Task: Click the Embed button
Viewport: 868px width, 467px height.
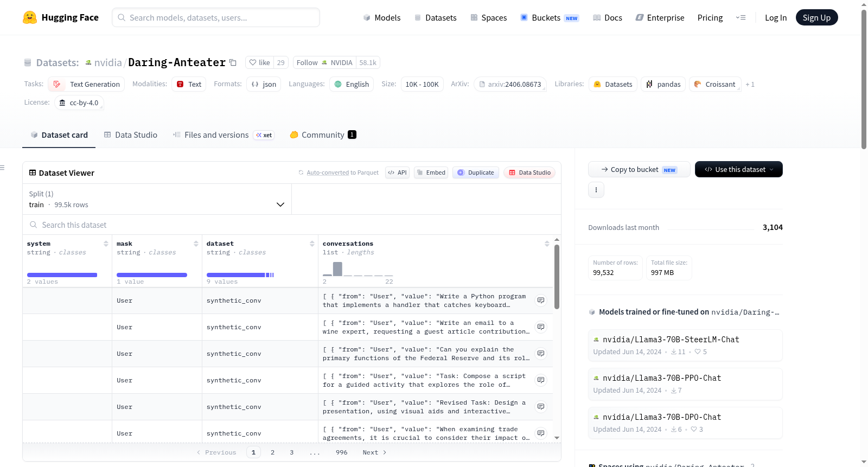Action: [x=431, y=172]
